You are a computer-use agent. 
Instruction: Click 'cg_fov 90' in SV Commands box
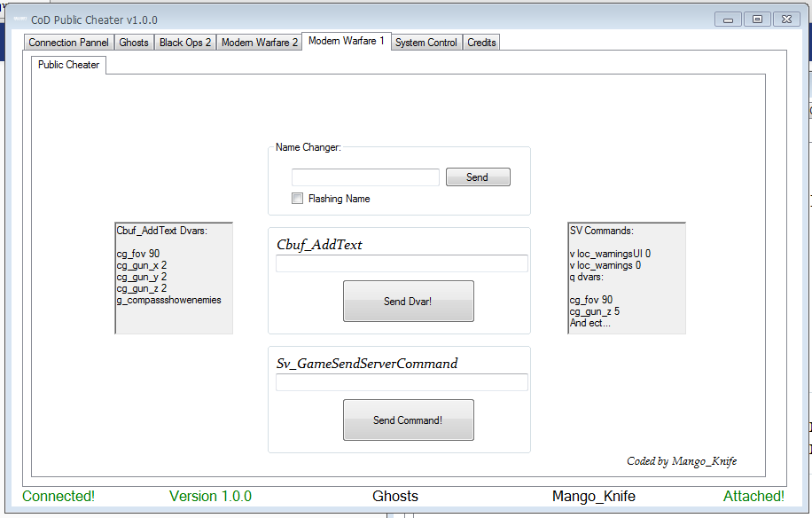[x=591, y=300]
